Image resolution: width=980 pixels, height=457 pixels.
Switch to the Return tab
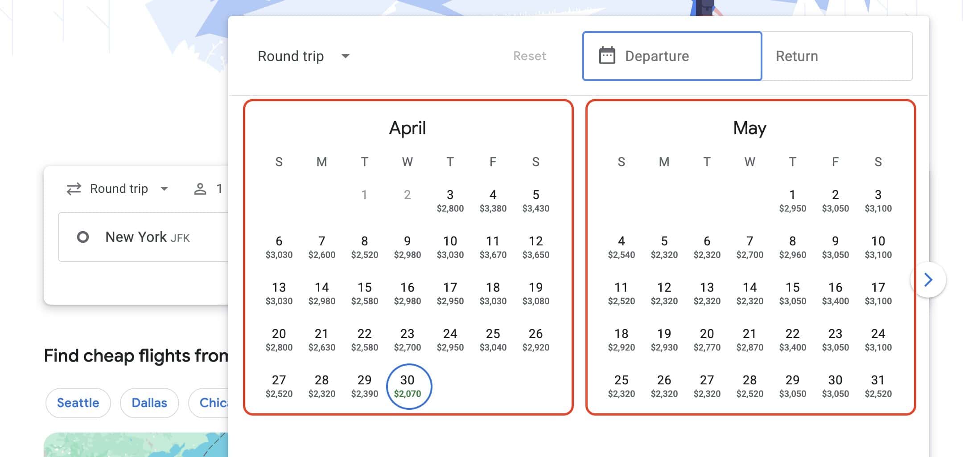(x=796, y=56)
